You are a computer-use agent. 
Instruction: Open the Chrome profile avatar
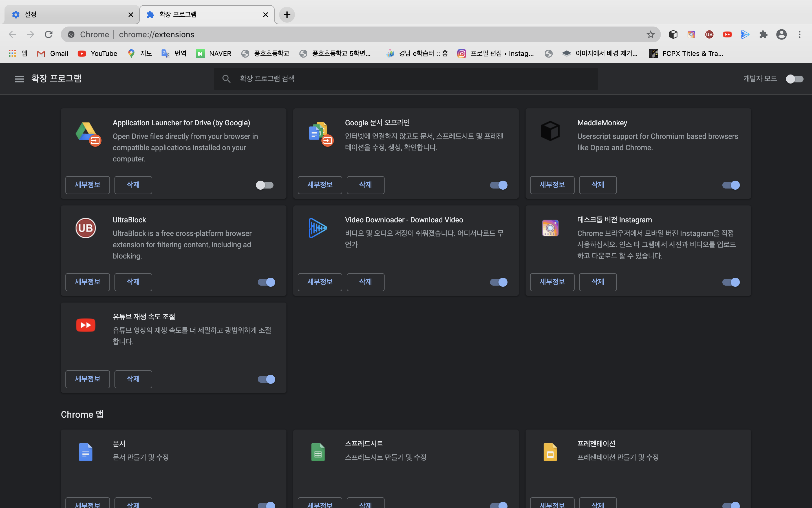tap(782, 34)
